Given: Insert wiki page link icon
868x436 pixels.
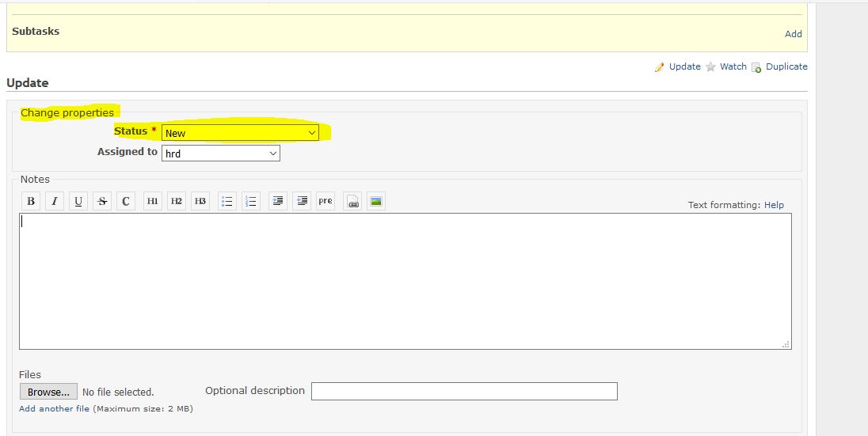Looking at the screenshot, I should (352, 202).
